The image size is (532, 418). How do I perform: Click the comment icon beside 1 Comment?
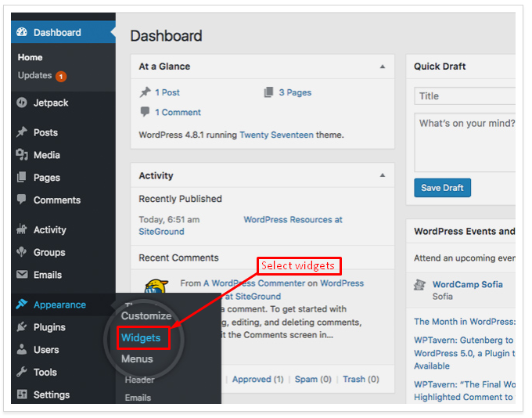coord(146,112)
